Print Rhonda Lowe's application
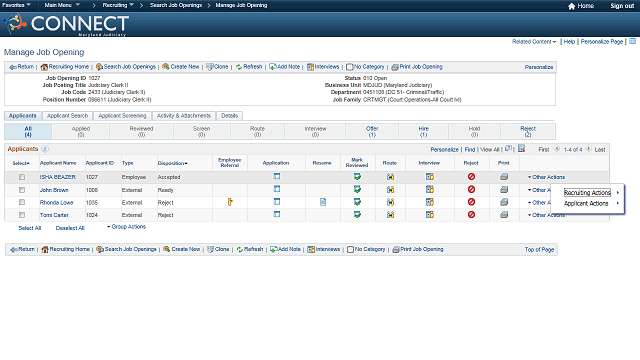640x360 pixels. tap(504, 202)
